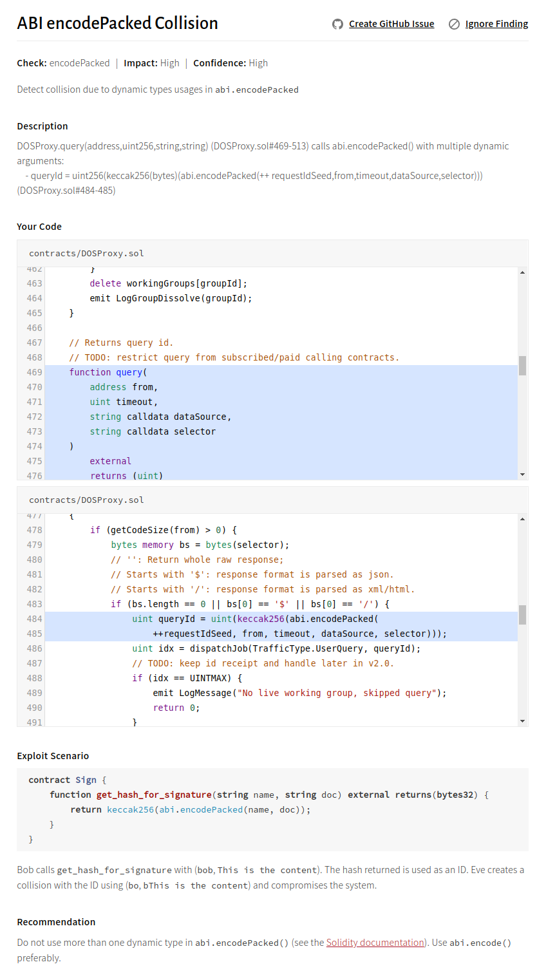Click the GitHub octocat icon
This screenshot has height=980, width=546.
(337, 24)
